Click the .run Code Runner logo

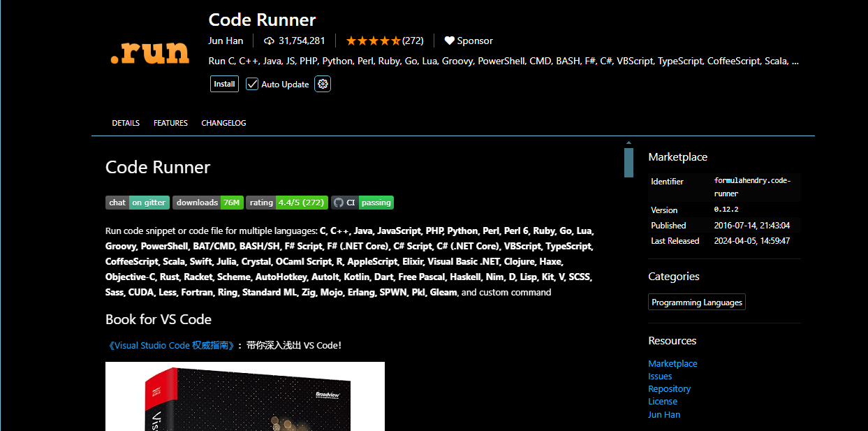point(150,51)
